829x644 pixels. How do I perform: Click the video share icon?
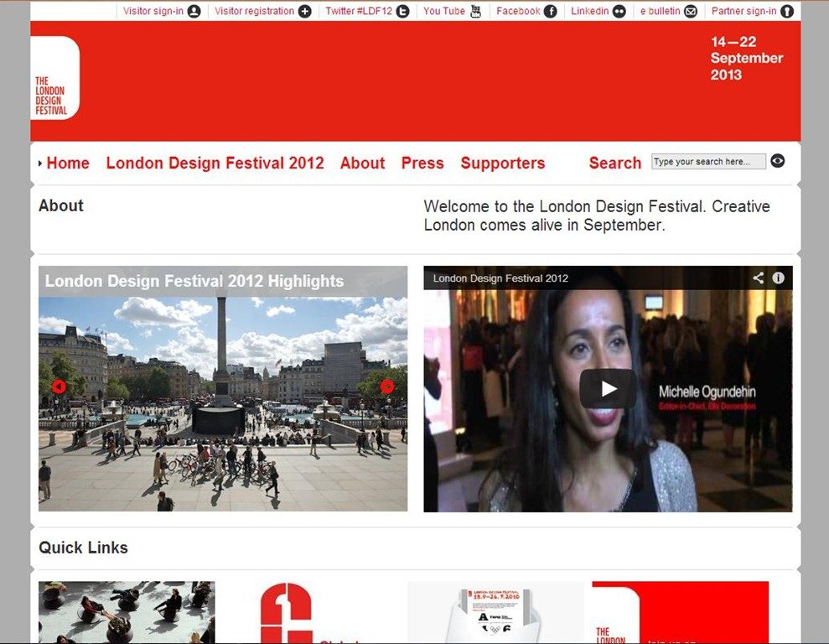pos(758,278)
